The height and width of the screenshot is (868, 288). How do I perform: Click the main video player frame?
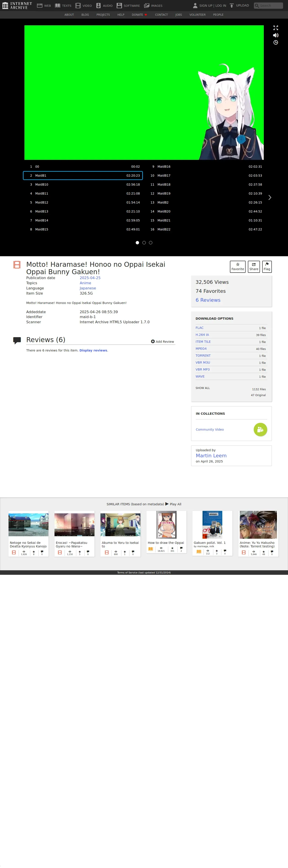pos(144,92)
